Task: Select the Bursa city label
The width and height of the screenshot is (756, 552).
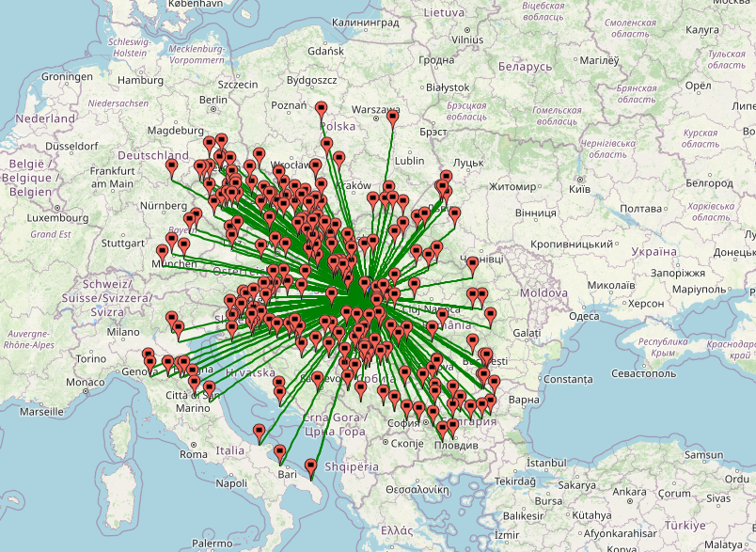Action: (548, 501)
